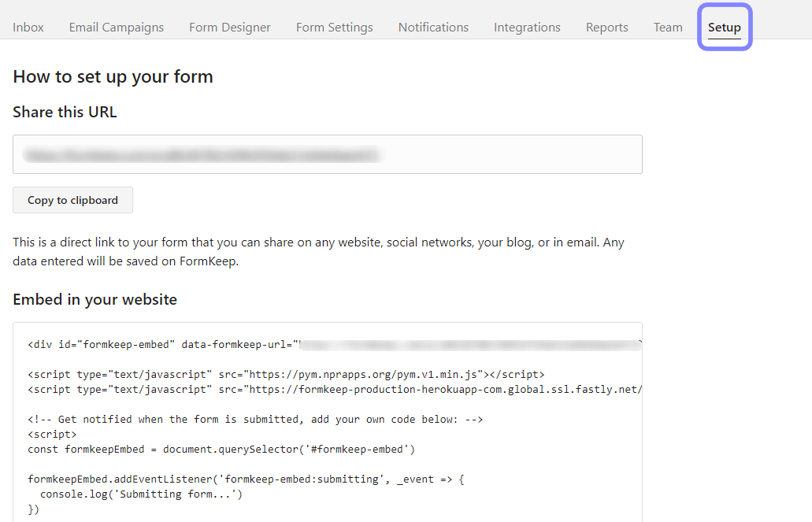Click the Share this URL field

click(x=328, y=154)
